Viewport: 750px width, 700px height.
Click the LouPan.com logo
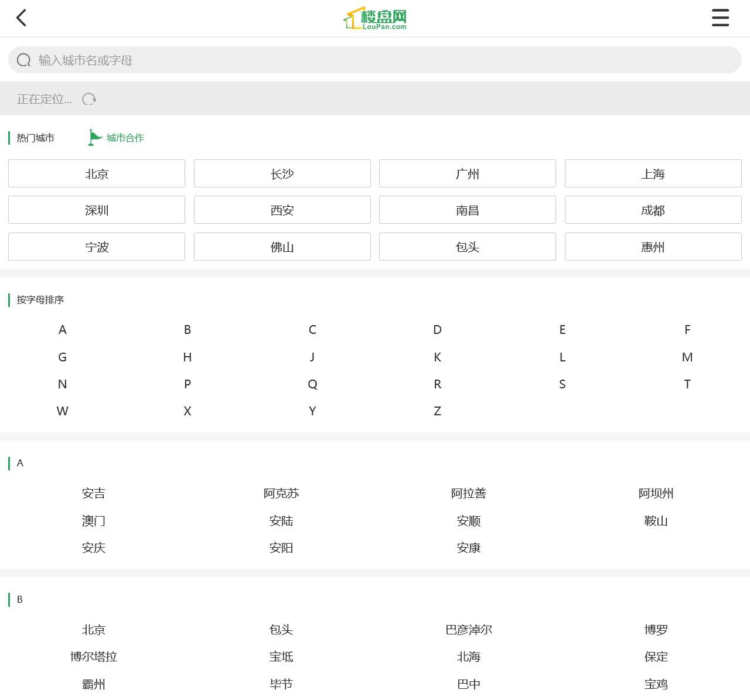[375, 19]
